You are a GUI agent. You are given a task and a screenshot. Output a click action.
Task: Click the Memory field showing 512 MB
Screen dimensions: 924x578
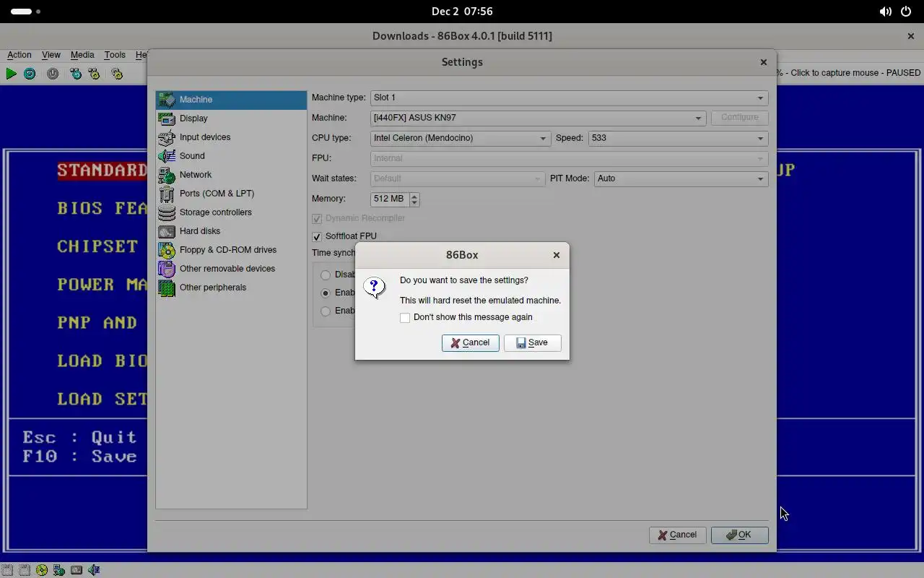(x=390, y=199)
